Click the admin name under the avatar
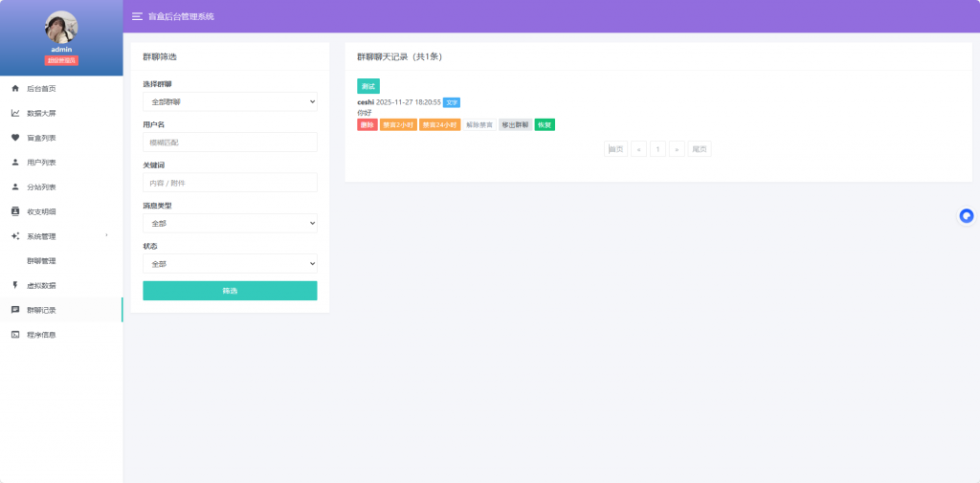980x483 pixels. click(x=61, y=50)
